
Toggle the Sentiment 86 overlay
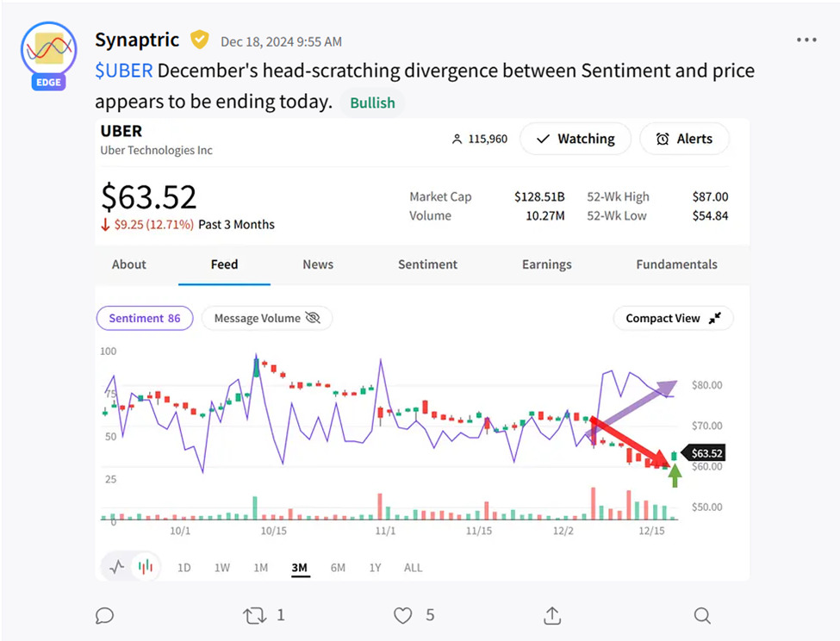(x=145, y=318)
